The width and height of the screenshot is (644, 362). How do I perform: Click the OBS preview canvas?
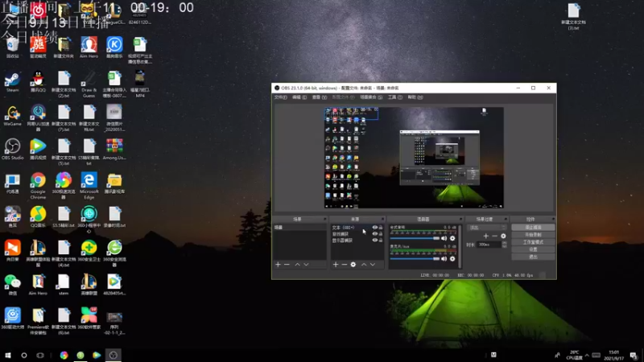click(414, 158)
